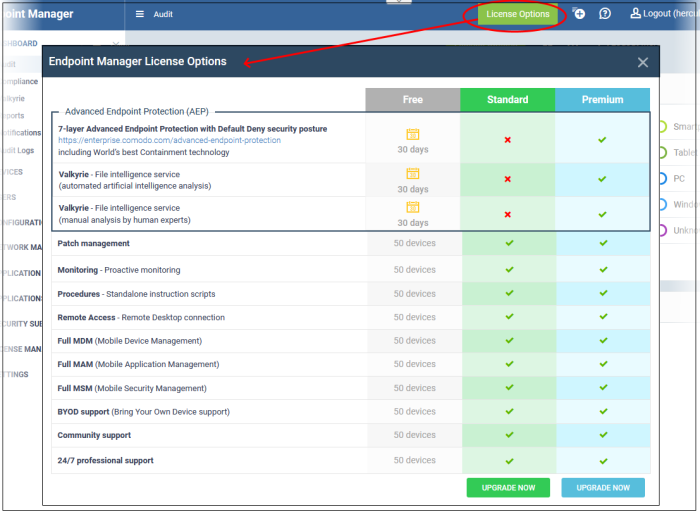Image resolution: width=700 pixels, height=512 pixels.
Task: Click Standard checkmark for Remote Access row
Action: pyautogui.click(x=509, y=317)
